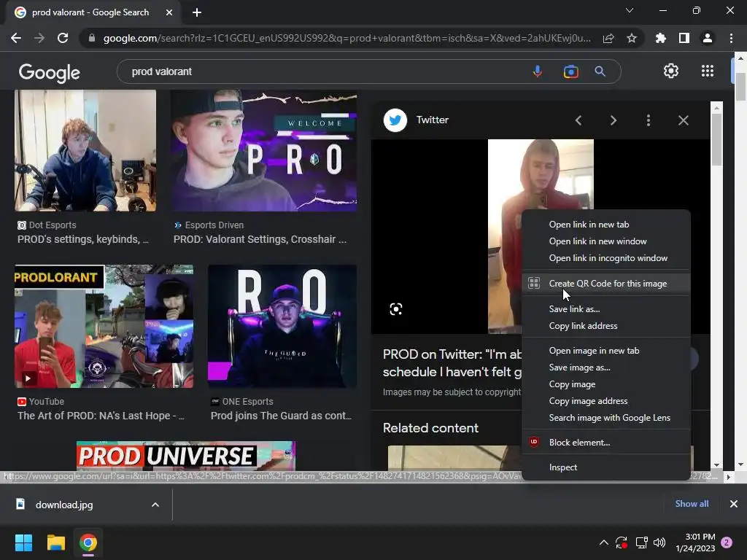The width and height of the screenshot is (747, 560).
Task: Click the Google Lens icon on image
Action: (395, 309)
